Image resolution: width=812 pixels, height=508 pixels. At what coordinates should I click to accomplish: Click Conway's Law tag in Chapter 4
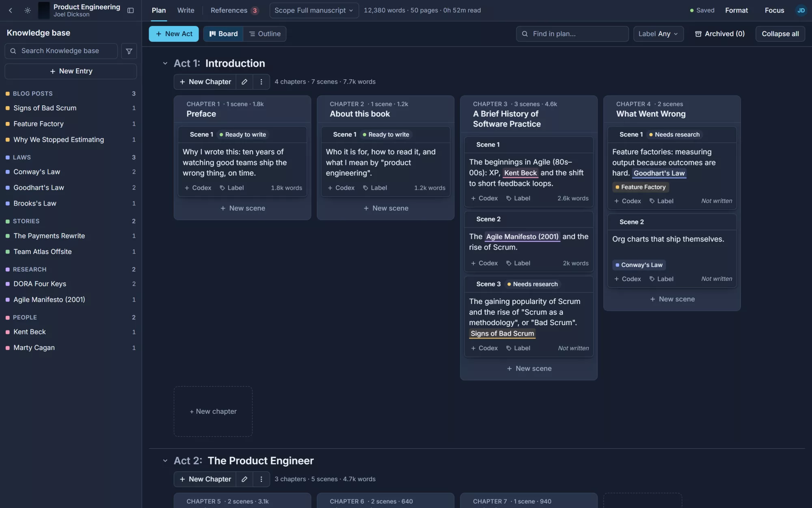click(639, 265)
